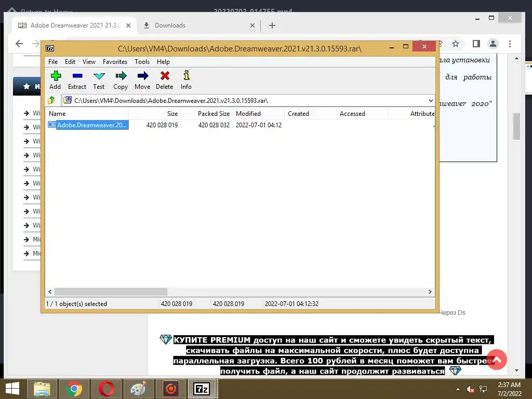This screenshot has width=532, height=399.
Task: Open Google Chrome from the taskbar
Action: pos(74,389)
